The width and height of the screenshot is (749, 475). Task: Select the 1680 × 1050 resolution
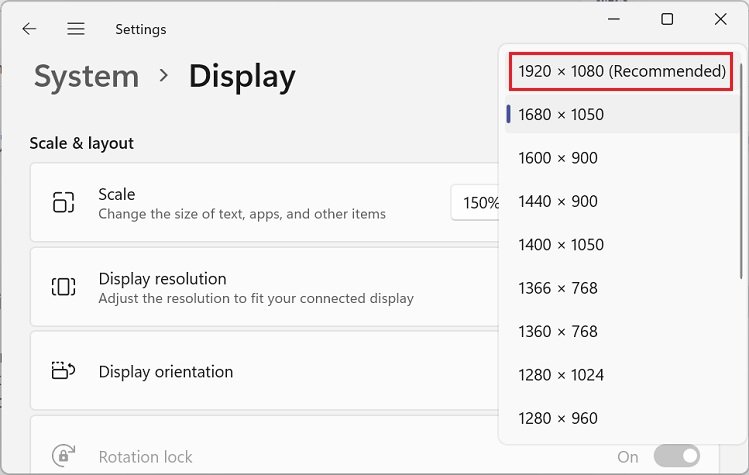561,114
